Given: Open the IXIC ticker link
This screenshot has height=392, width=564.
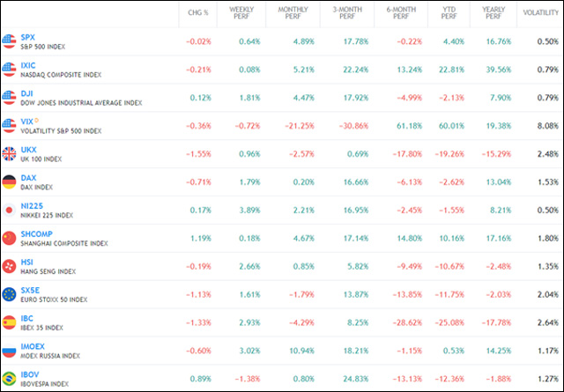Looking at the screenshot, I should coord(29,64).
